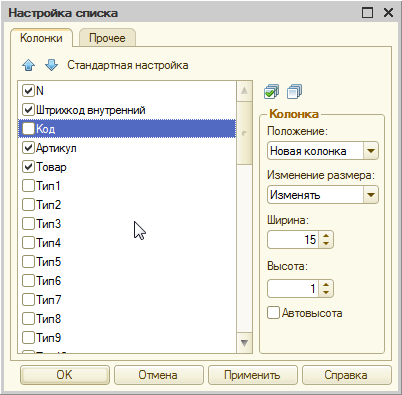Click the Высота value field
Viewport: 402px width, 395px height.
pos(293,288)
